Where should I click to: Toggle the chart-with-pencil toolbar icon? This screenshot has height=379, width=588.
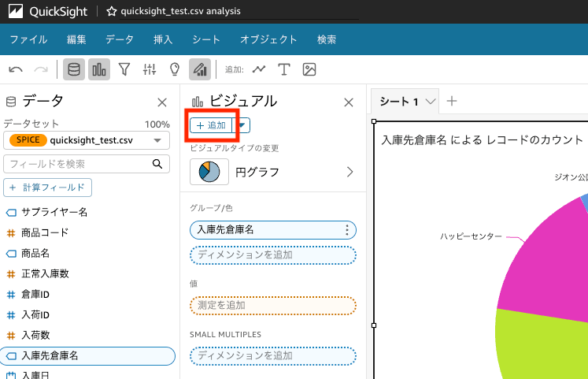tap(200, 69)
